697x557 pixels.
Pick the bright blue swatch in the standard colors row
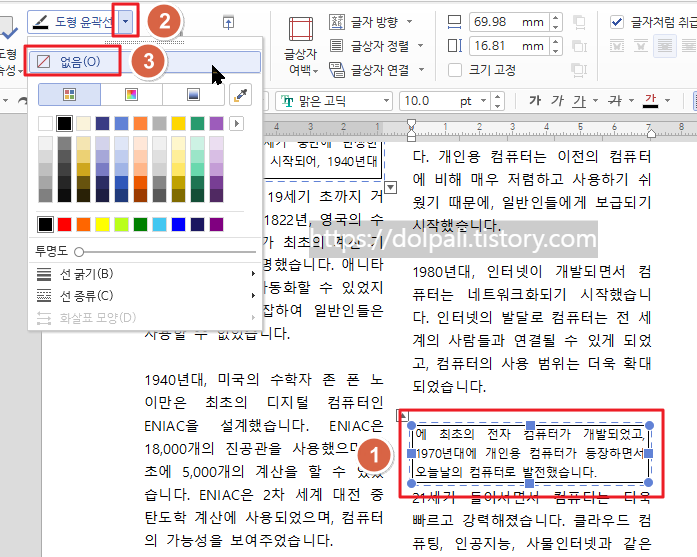point(178,224)
